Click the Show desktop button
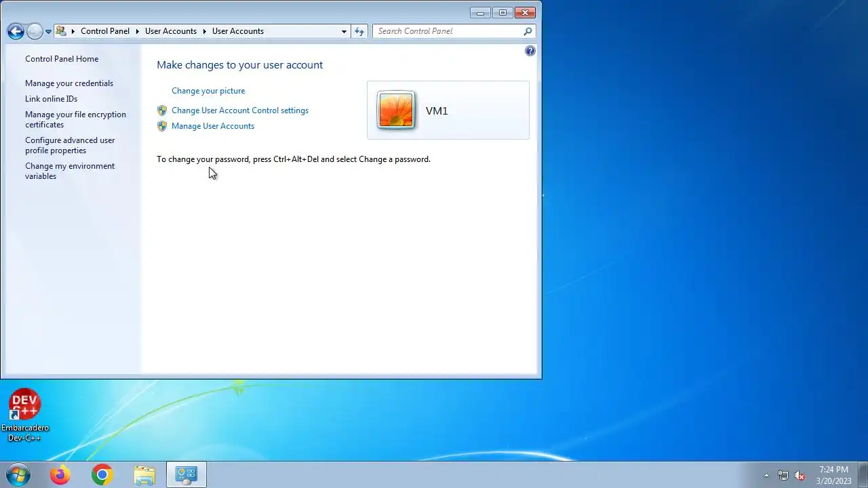This screenshot has width=868, height=488. pos(863,475)
